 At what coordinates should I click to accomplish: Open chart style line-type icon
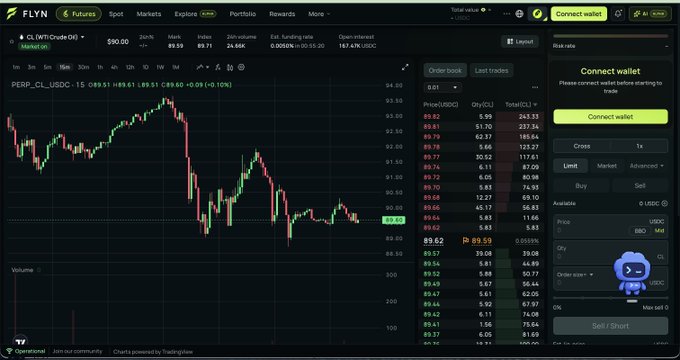200,67
